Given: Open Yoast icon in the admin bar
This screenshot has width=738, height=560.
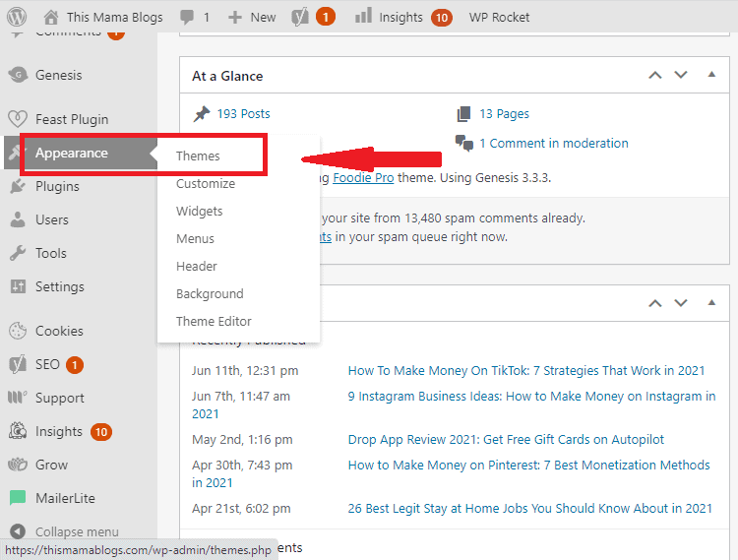Looking at the screenshot, I should [300, 17].
